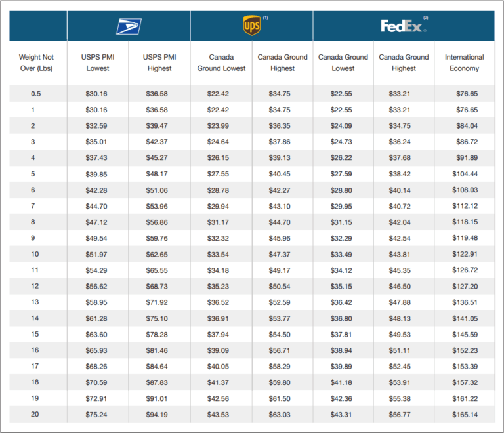Click the cell showing $38.42
The height and width of the screenshot is (433, 504).
coord(400,174)
